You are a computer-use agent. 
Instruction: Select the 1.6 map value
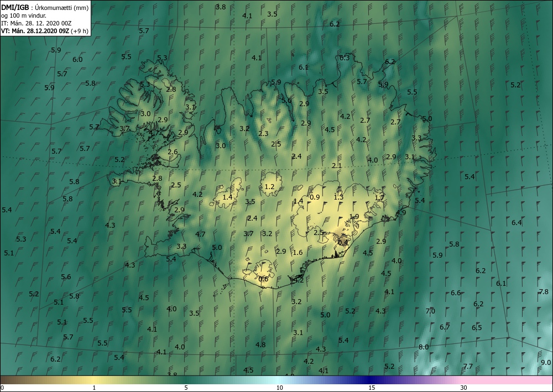coord(298,253)
